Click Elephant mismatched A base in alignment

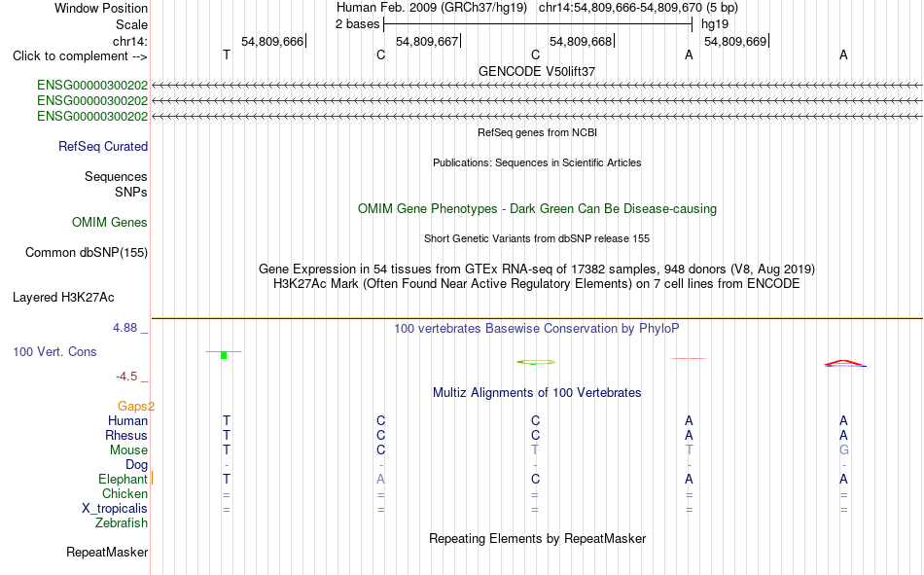380,479
